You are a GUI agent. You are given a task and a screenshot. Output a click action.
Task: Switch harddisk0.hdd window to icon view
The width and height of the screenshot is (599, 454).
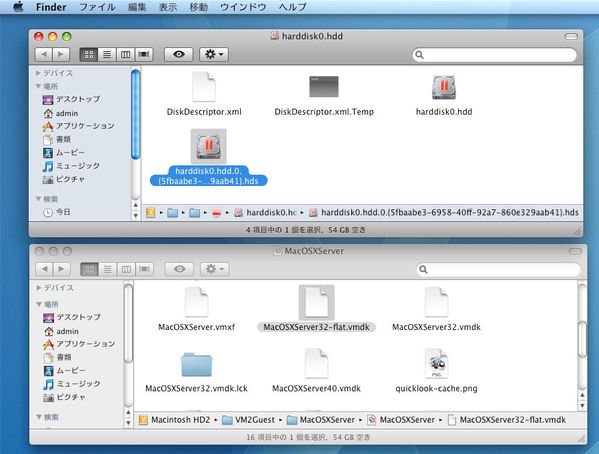pos(89,54)
